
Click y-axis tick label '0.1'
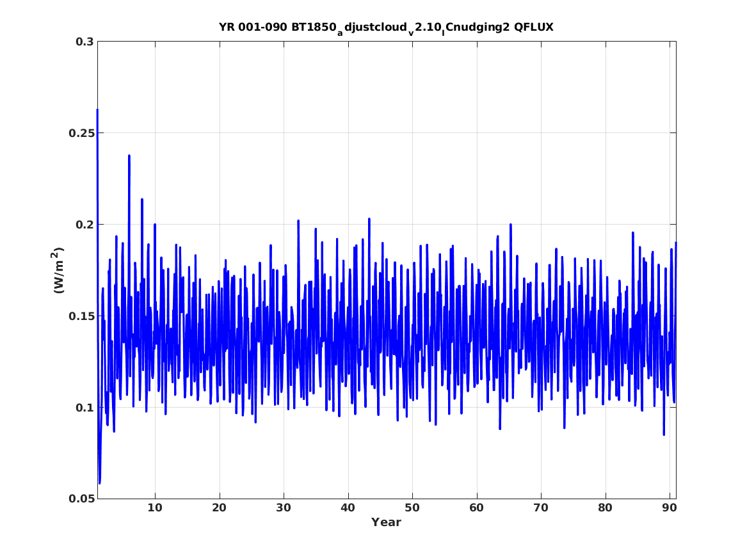click(84, 408)
